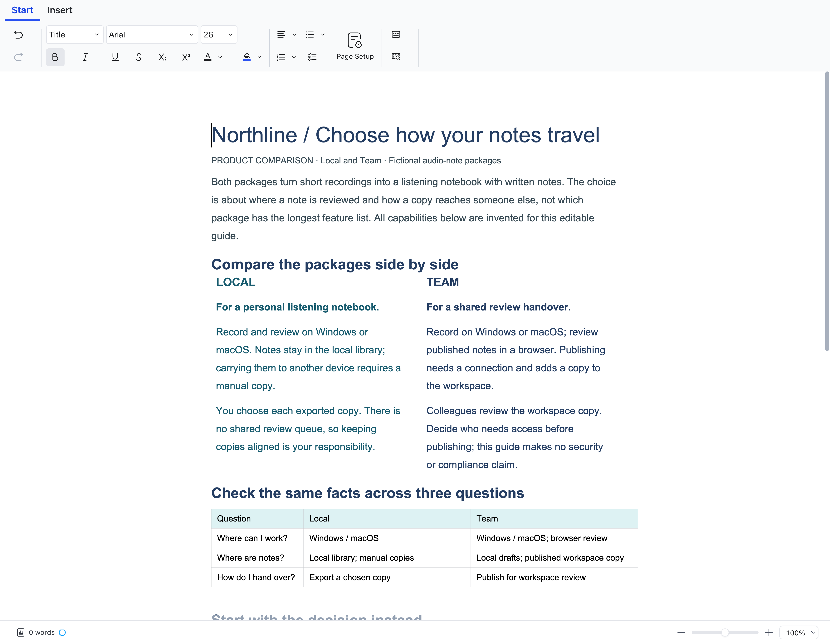
Task: Toggle Strikethrough formatting
Action: coord(139,57)
